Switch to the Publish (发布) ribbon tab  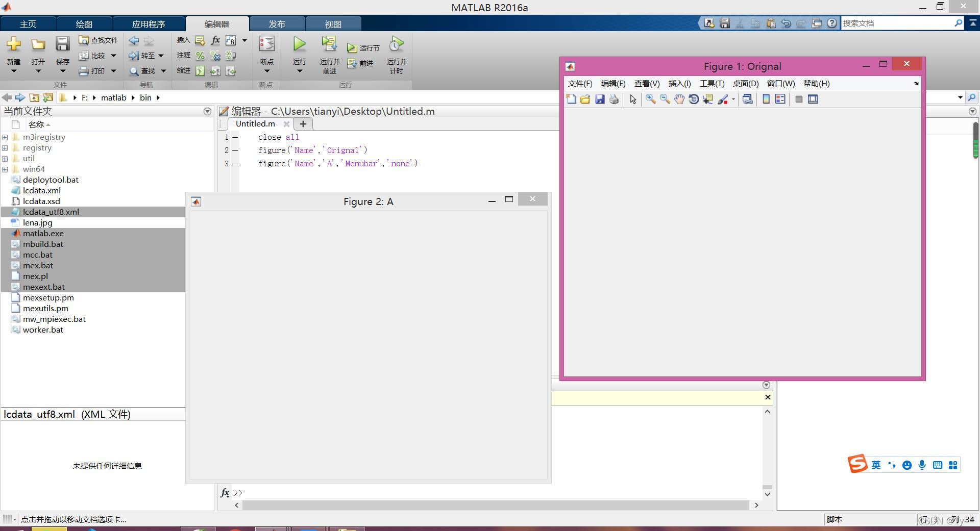pyautogui.click(x=277, y=24)
